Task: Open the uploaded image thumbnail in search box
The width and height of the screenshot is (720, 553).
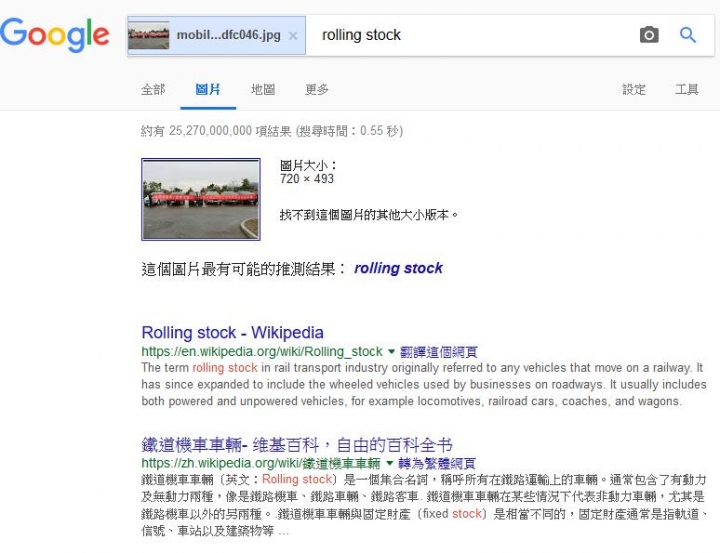Action: (x=149, y=35)
